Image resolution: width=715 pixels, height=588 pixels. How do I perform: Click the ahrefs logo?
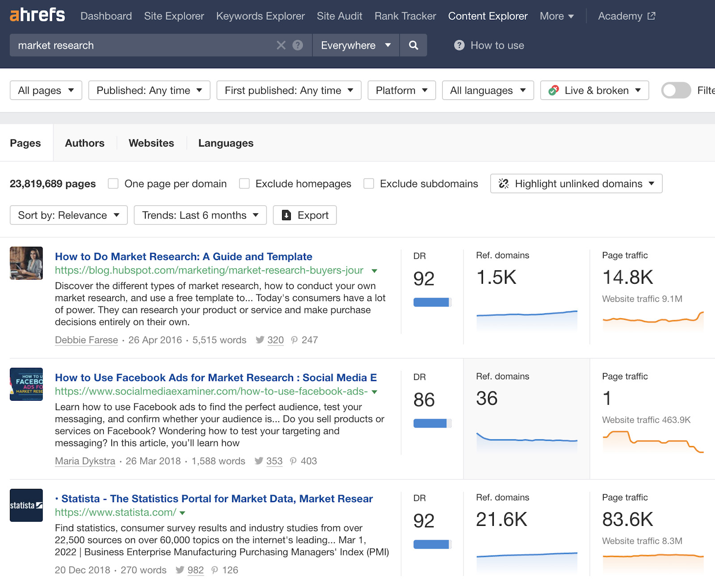pyautogui.click(x=38, y=16)
